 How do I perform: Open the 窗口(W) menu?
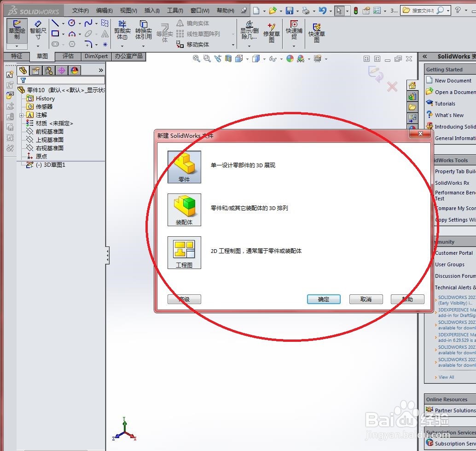coord(200,11)
